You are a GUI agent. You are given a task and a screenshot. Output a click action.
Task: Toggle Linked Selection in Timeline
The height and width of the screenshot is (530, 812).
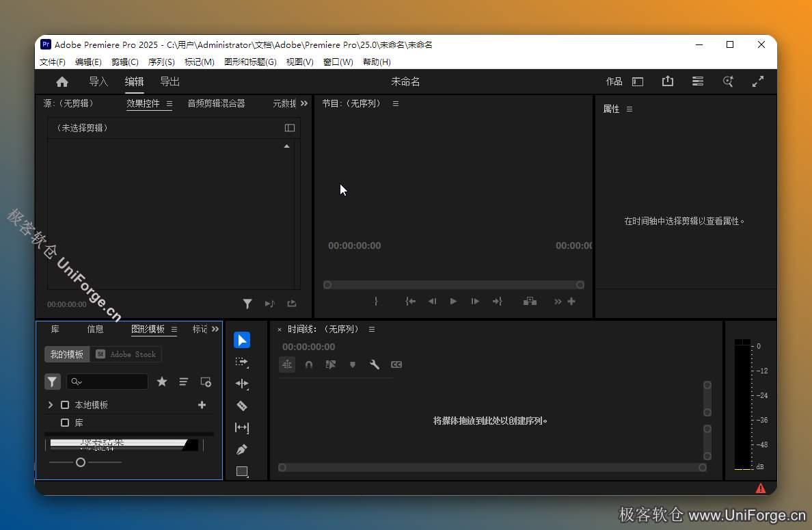pyautogui.click(x=330, y=365)
